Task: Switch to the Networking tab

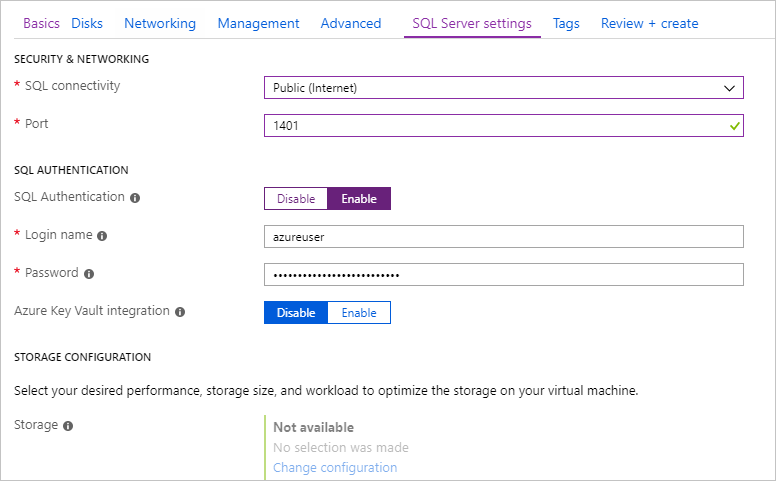Action: tap(160, 23)
